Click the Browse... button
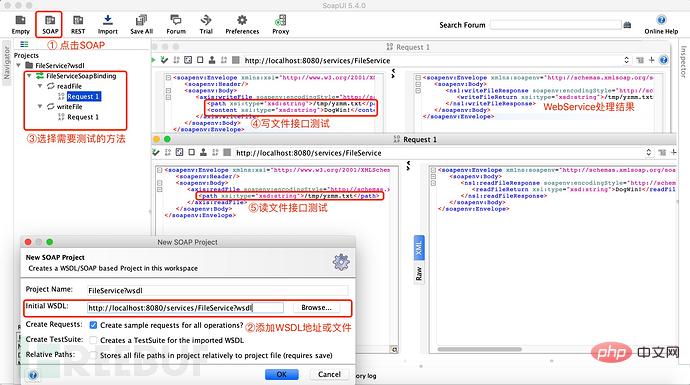The width and height of the screenshot is (690, 385). pos(316,308)
